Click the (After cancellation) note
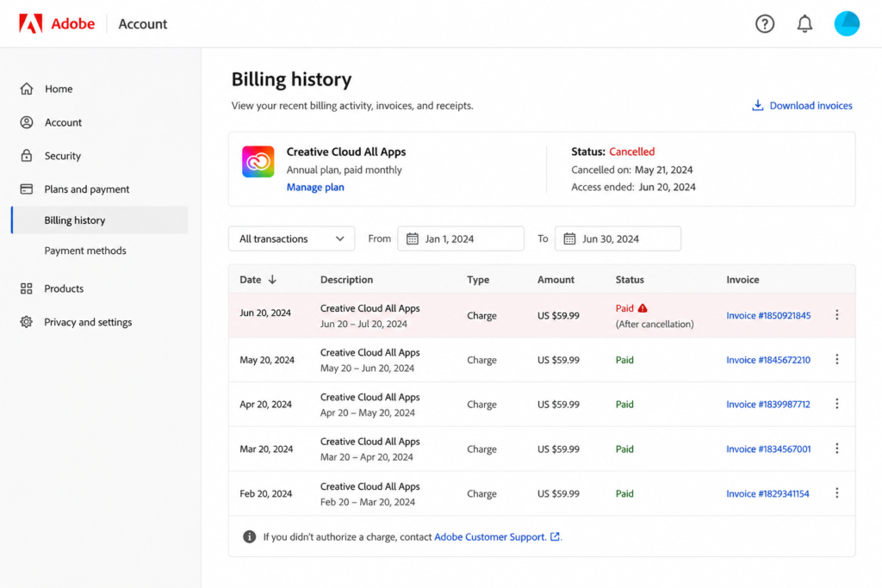 tap(655, 324)
